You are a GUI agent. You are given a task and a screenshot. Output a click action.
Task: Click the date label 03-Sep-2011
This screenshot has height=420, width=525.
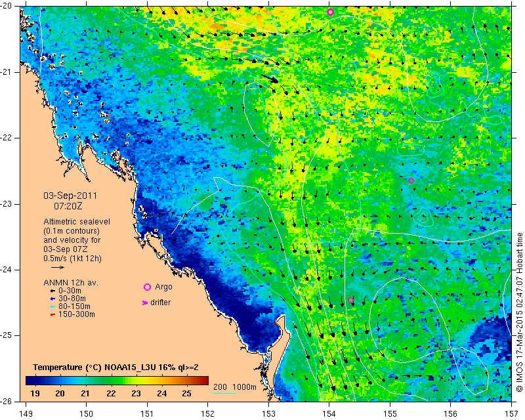tap(70, 196)
